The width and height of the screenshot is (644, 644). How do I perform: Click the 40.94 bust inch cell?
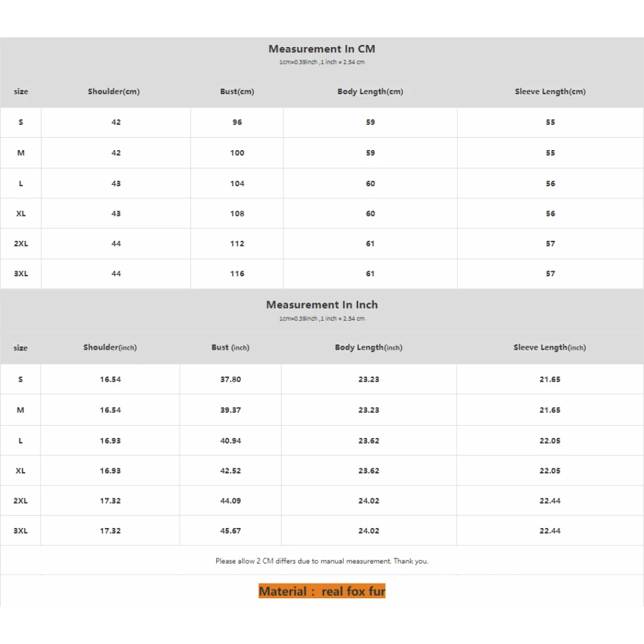(x=231, y=441)
